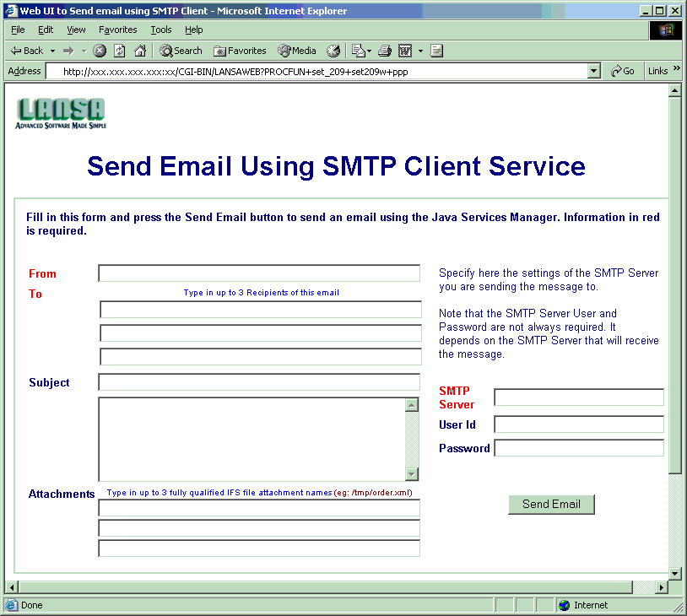Click the second To recipient field
Image resolution: width=687 pixels, height=616 pixels.
tap(261, 333)
